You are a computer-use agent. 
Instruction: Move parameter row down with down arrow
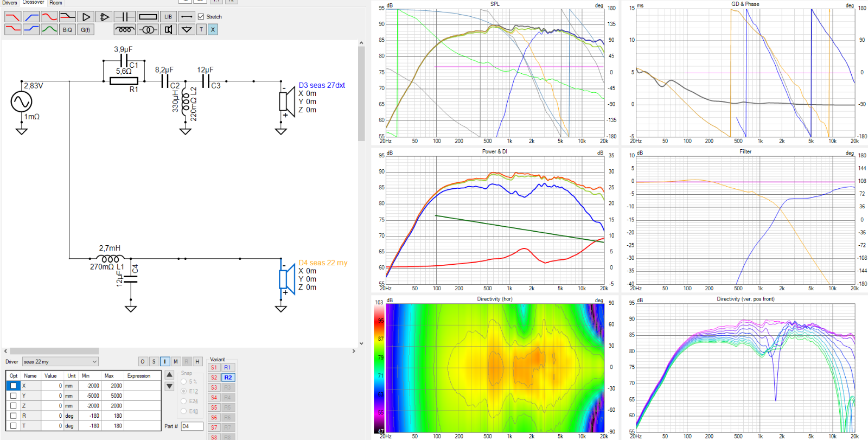tap(169, 386)
